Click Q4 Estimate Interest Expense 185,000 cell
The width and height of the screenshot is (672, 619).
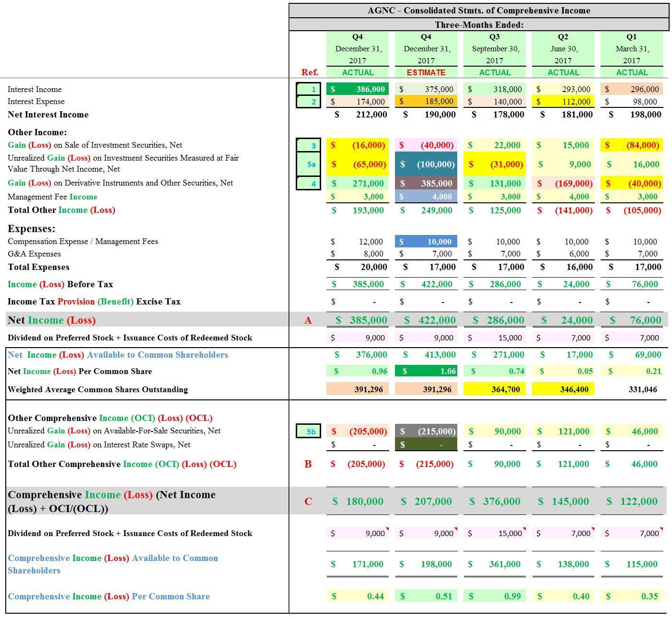pyautogui.click(x=426, y=102)
